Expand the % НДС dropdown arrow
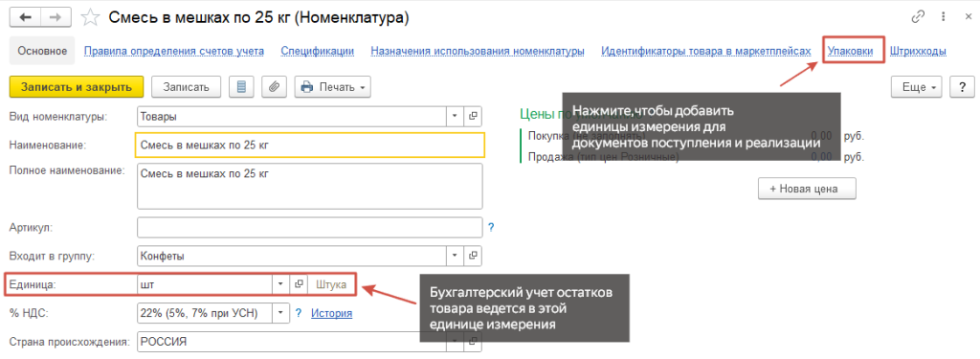Image resolution: width=980 pixels, height=359 pixels. point(280,312)
